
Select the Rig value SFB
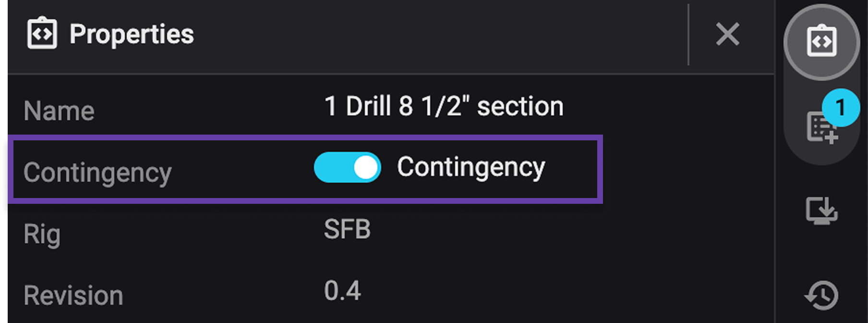(x=347, y=229)
